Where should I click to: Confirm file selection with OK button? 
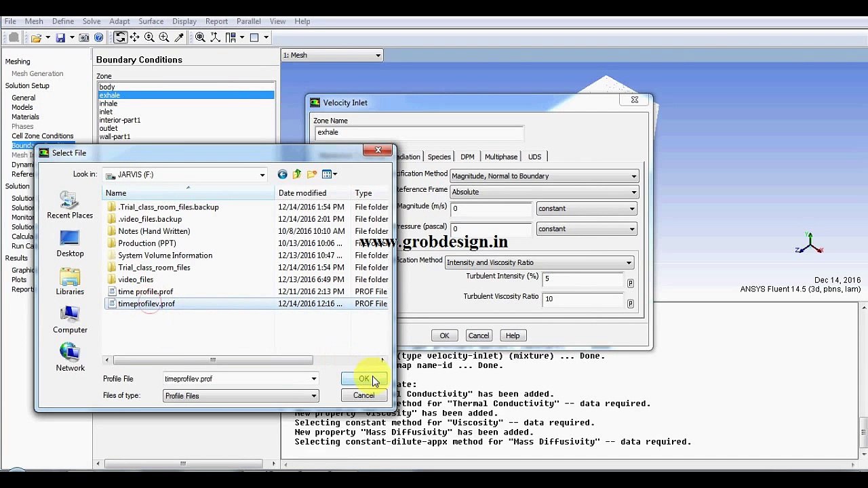point(364,380)
